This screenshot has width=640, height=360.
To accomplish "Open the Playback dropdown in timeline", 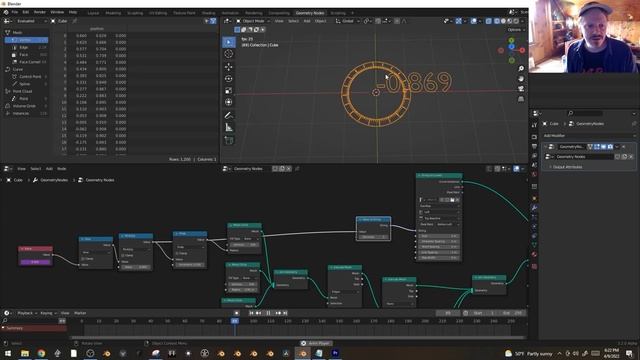I will click(x=27, y=313).
